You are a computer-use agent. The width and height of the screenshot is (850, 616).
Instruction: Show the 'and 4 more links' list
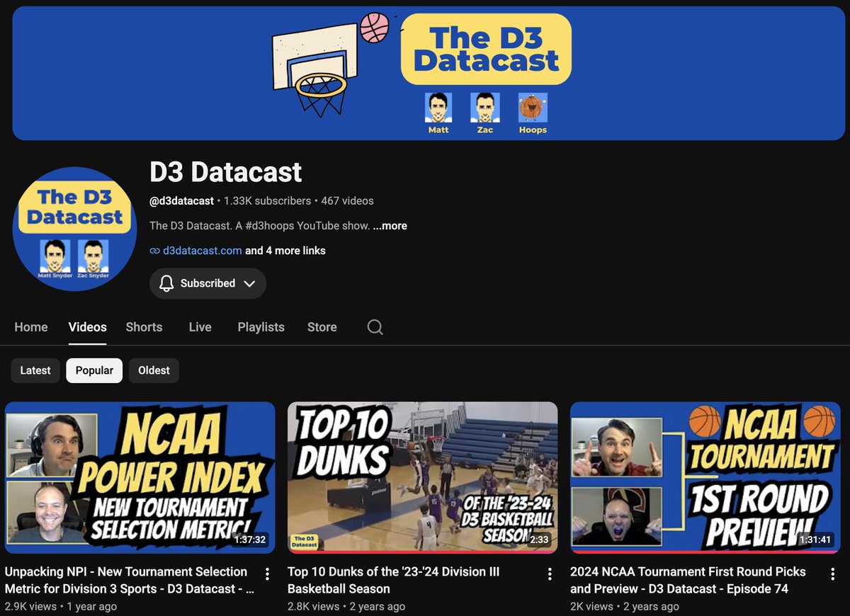point(285,251)
